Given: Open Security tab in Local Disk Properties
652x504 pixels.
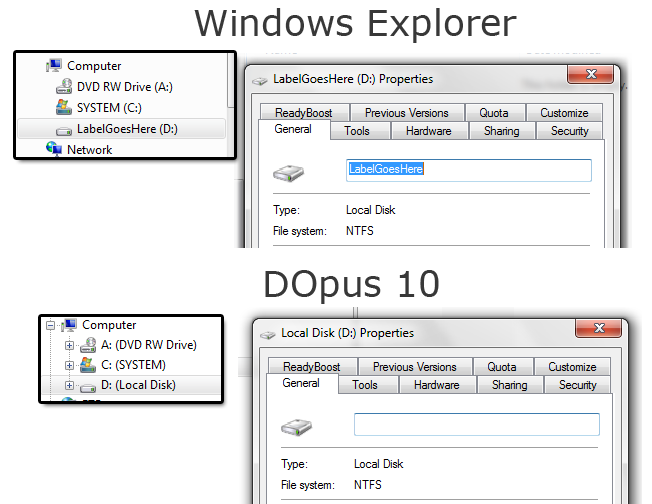Looking at the screenshot, I should (x=577, y=385).
